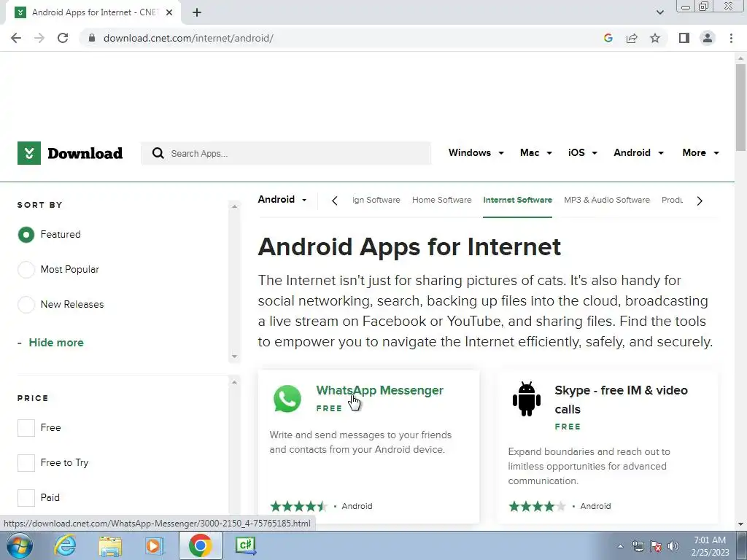The image size is (747, 560).
Task: Click the taskbar clock showing 7:01 AM
Action: tap(710, 546)
